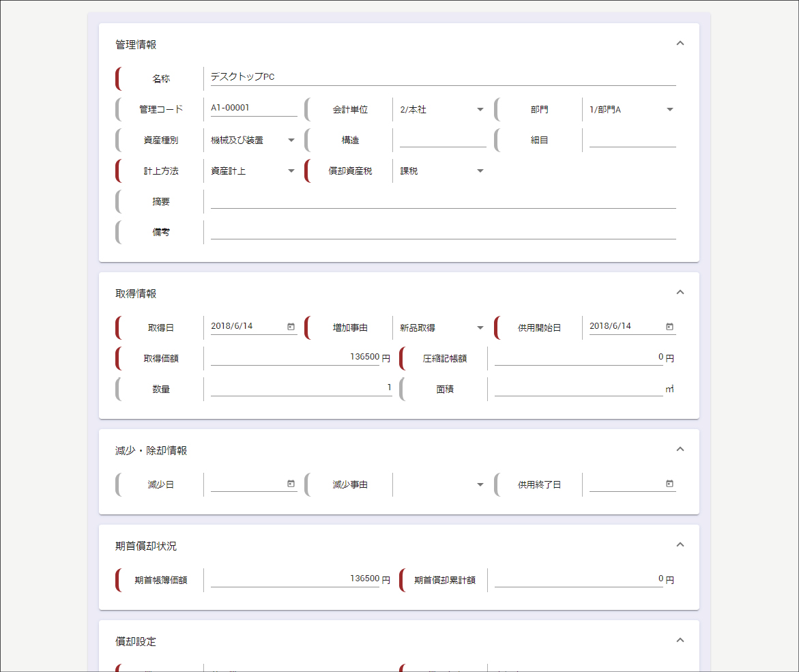The image size is (799, 672).
Task: Open the 増加事由 dropdown
Action: click(x=442, y=327)
